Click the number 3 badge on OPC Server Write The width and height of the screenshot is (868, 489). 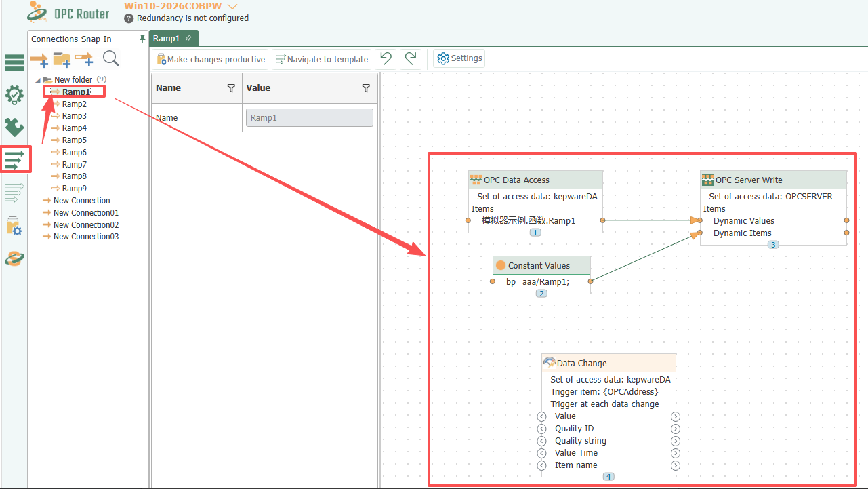tap(773, 245)
